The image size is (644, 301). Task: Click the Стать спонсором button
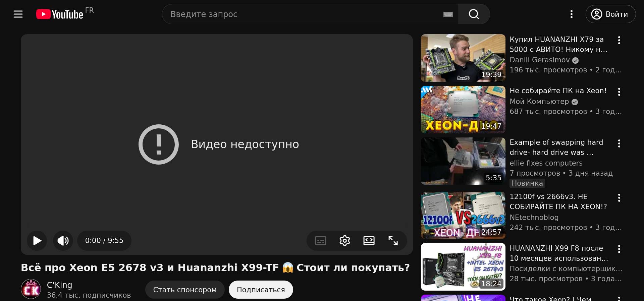(x=185, y=290)
